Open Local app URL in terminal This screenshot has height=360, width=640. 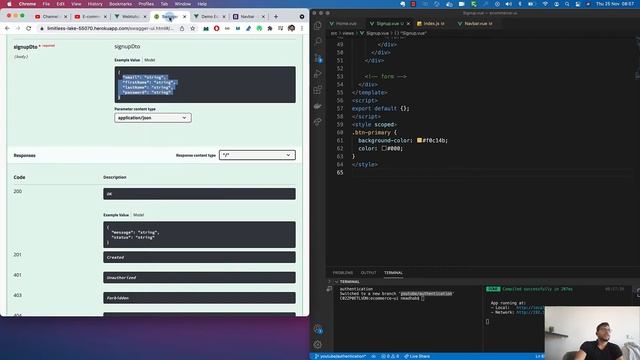pos(530,307)
